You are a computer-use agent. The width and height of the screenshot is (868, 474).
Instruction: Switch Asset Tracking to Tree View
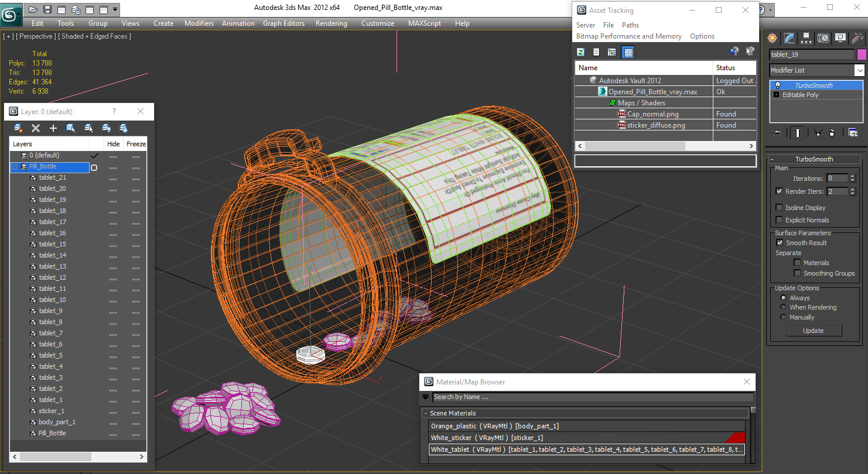coord(612,52)
